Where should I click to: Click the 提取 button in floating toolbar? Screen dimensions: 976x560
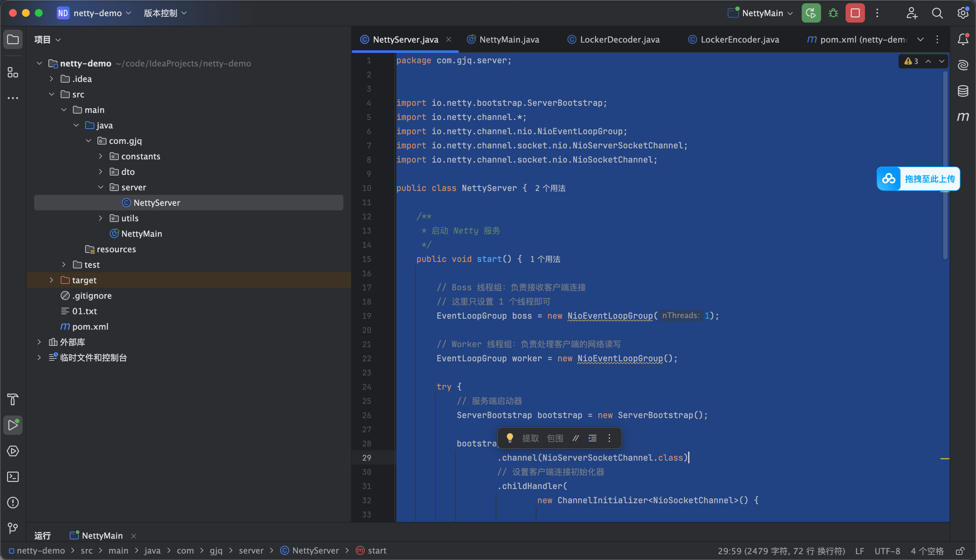tap(530, 438)
